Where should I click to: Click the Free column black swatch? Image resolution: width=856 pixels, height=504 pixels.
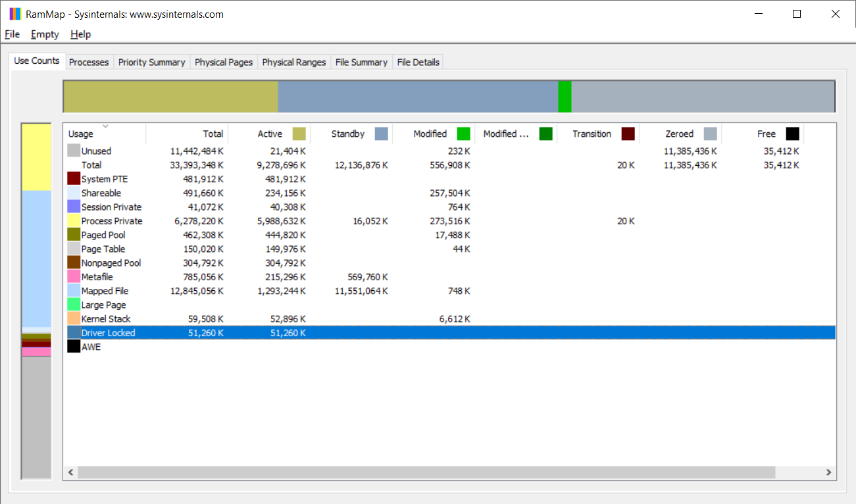[793, 134]
